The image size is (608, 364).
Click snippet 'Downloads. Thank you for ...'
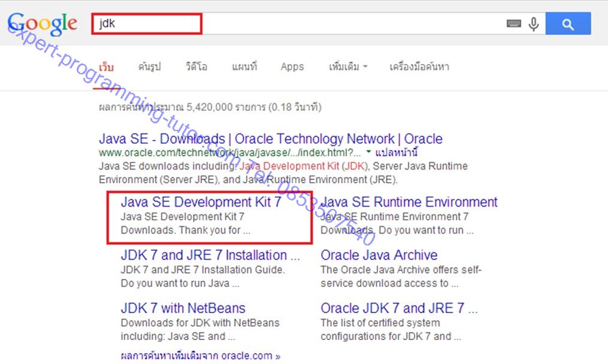click(x=185, y=230)
